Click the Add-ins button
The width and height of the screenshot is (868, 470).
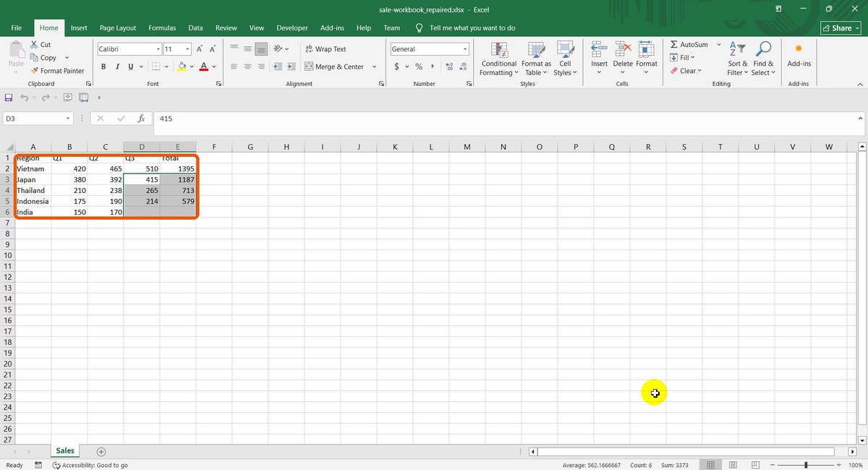799,54
